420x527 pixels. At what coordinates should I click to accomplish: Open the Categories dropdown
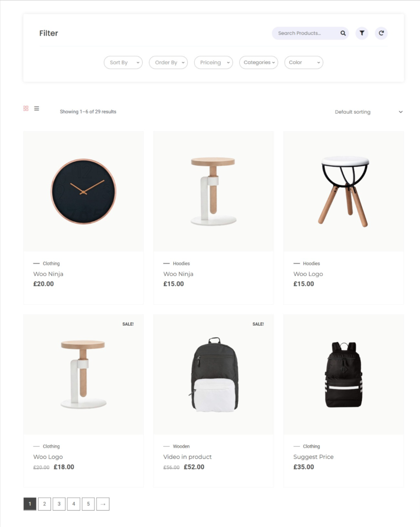point(259,62)
